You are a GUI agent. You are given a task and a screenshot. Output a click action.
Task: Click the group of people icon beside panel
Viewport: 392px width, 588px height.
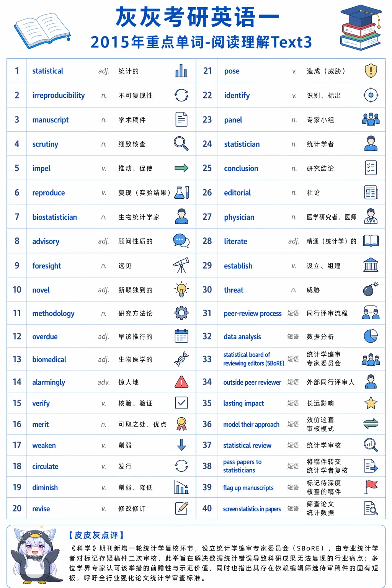[x=371, y=119]
